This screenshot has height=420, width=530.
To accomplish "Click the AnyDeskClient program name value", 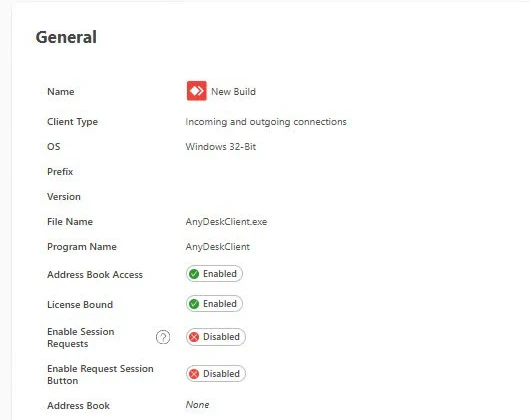I will (218, 247).
